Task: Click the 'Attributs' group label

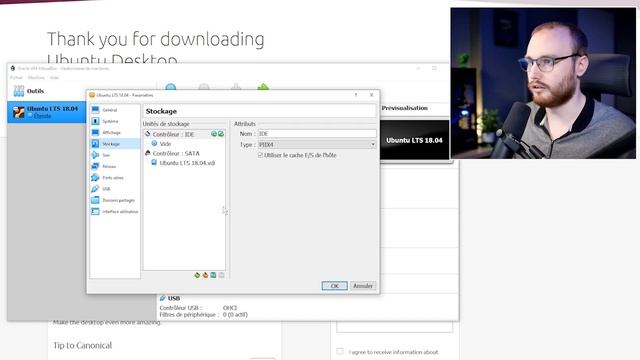Action: pyautogui.click(x=245, y=124)
